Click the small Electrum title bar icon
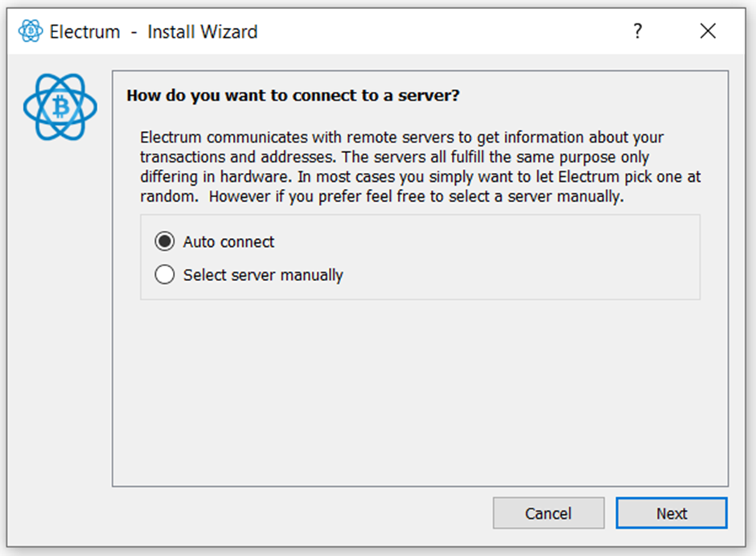Image resolution: width=756 pixels, height=556 pixels. coord(31,31)
